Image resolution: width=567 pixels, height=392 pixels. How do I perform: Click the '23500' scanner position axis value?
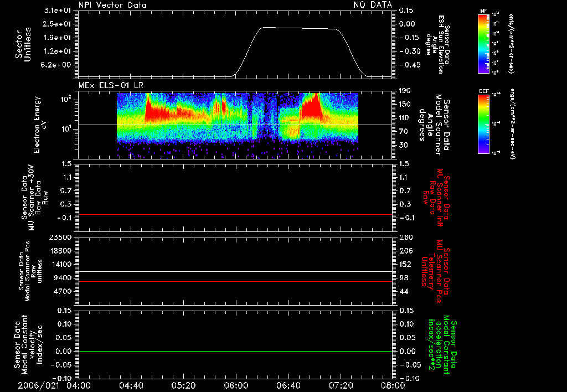point(60,238)
